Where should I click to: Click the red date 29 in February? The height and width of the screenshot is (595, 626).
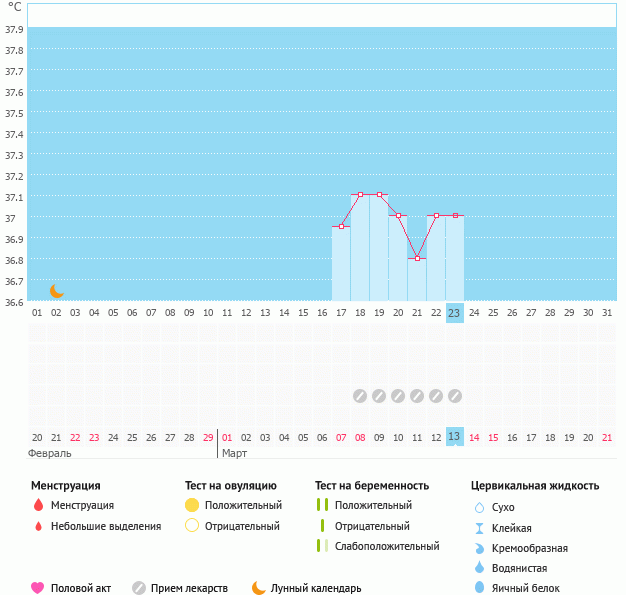point(208,437)
